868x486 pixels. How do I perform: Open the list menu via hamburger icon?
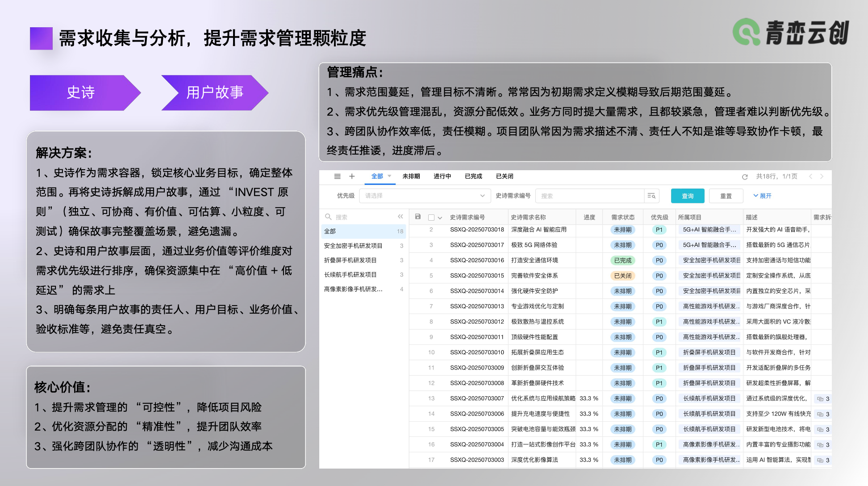pyautogui.click(x=337, y=176)
